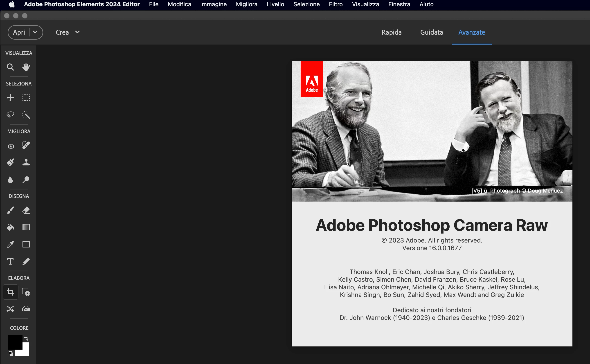Screen dimensions: 590x364
Task: Open the Crea dropdown menu
Action: pos(68,32)
